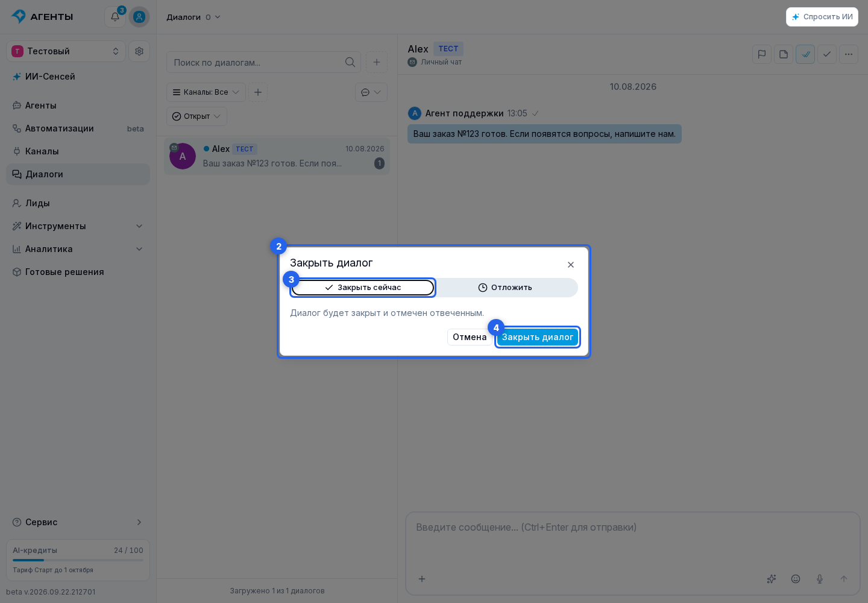Create a new dialog with the plus next to search
868x603 pixels.
coord(377,62)
